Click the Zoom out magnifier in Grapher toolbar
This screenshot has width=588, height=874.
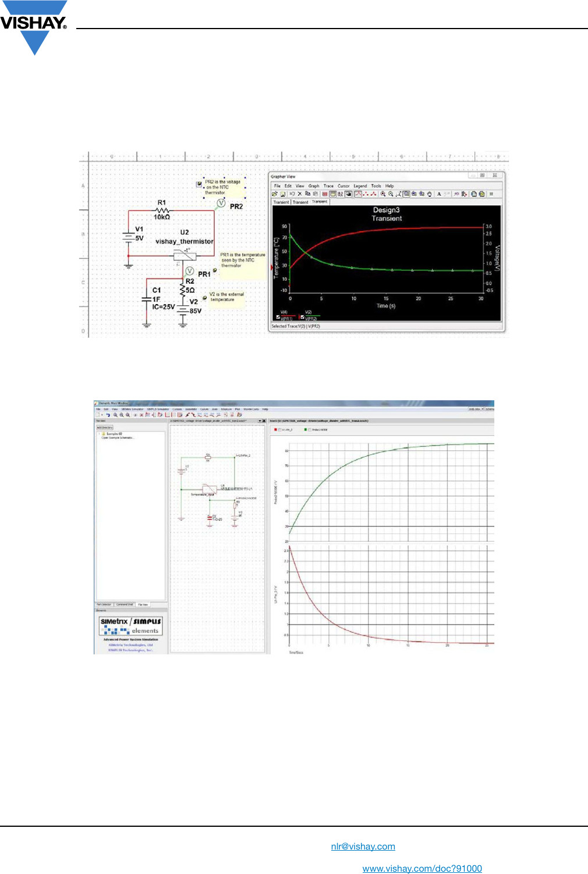pos(391,194)
